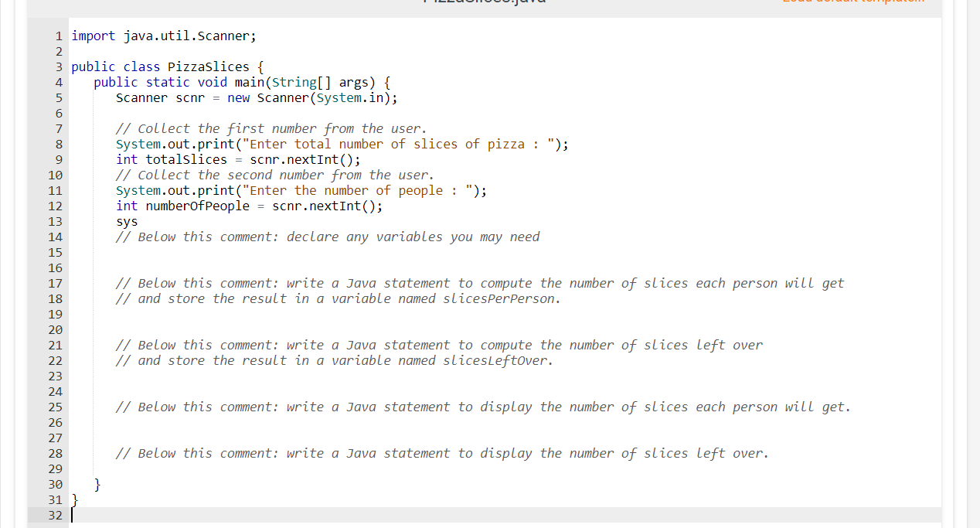The height and width of the screenshot is (528, 980).
Task: Place cursor on empty line 27
Action: 155,438
